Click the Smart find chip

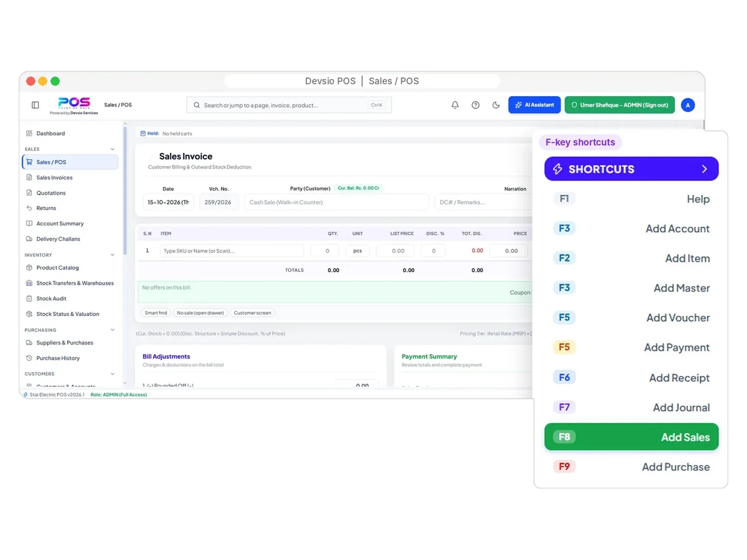pos(156,313)
